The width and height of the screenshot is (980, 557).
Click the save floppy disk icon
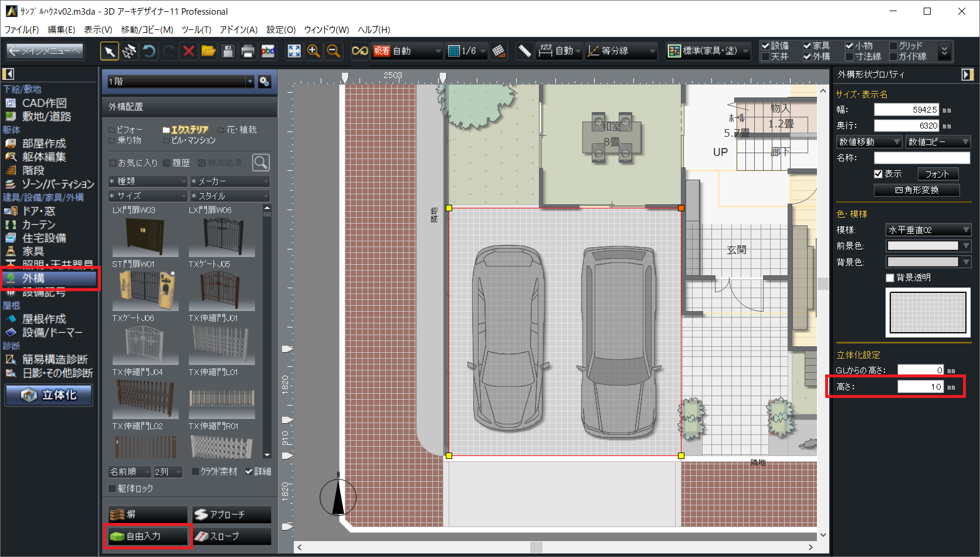click(228, 52)
